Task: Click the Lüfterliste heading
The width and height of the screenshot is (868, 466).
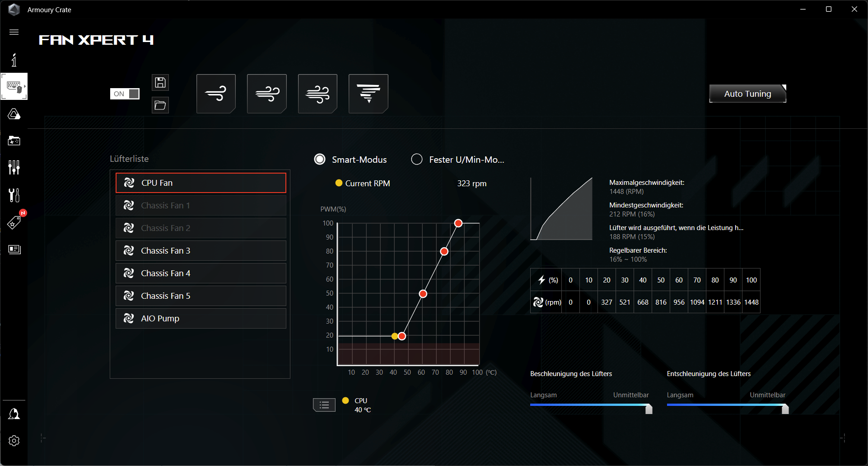Action: (x=129, y=159)
